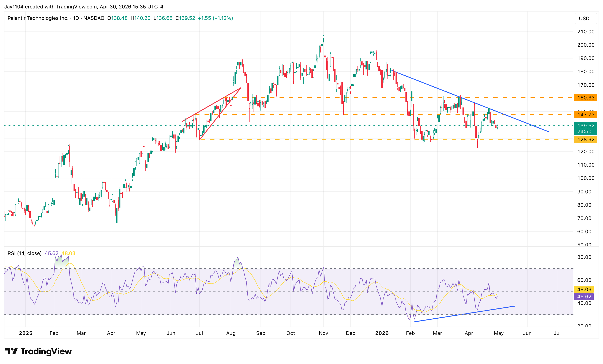The image size is (603, 364).
Task: Select the close value C139.52 in legend
Action: pos(185,18)
